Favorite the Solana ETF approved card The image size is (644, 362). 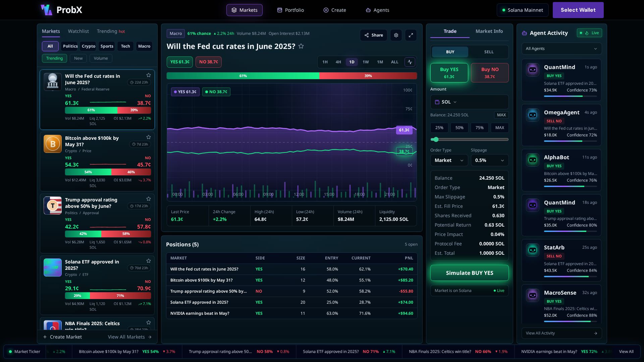[149, 261]
